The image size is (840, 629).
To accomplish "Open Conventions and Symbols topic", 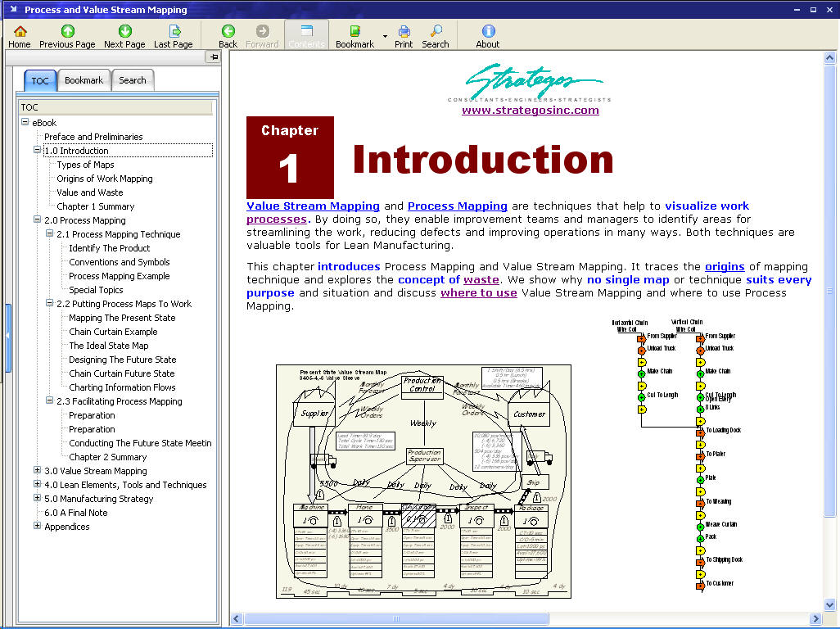I will tap(119, 262).
